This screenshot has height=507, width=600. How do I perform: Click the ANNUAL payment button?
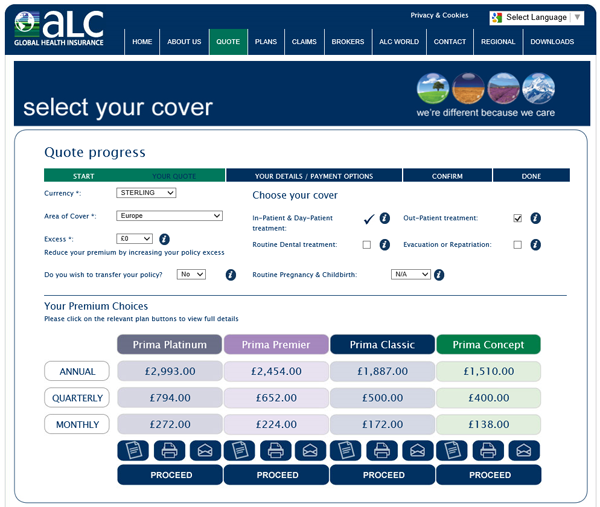point(77,371)
